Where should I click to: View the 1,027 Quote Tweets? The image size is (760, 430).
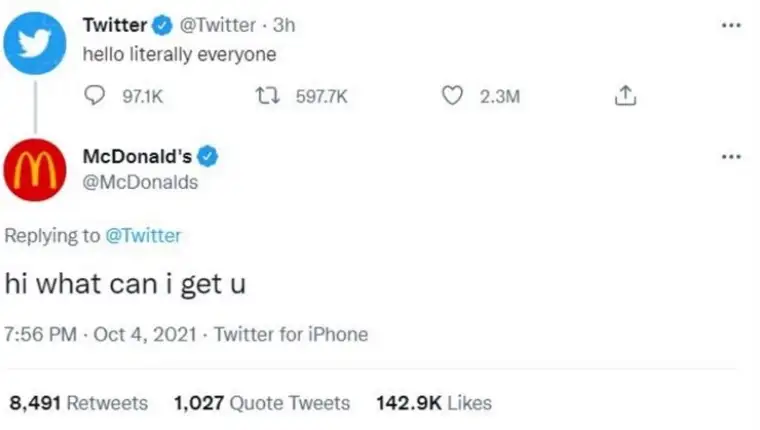coord(262,403)
